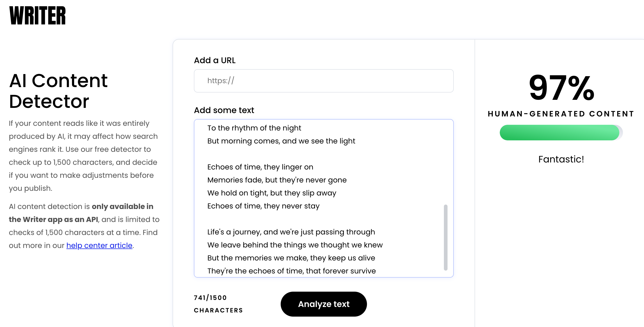Viewport: 644px width, 327px height.
Task: Click the line "Memories fade, but they're never gone"
Action: coord(277,180)
